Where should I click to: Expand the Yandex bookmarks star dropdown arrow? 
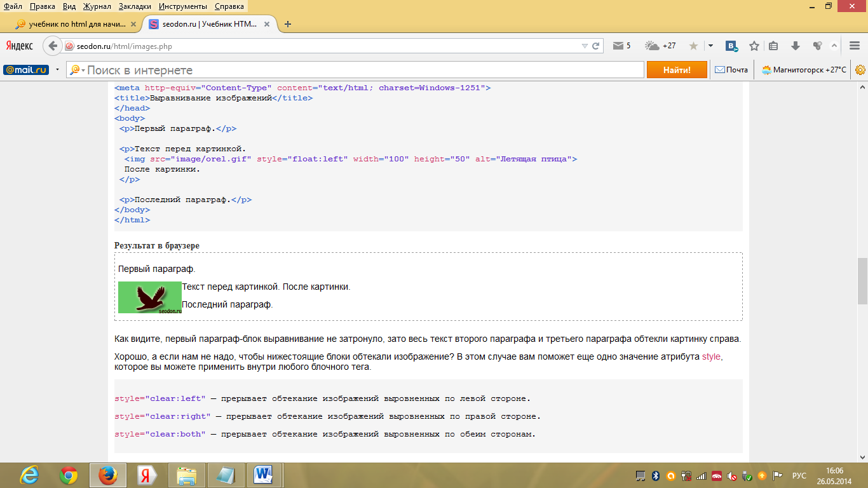click(x=710, y=46)
